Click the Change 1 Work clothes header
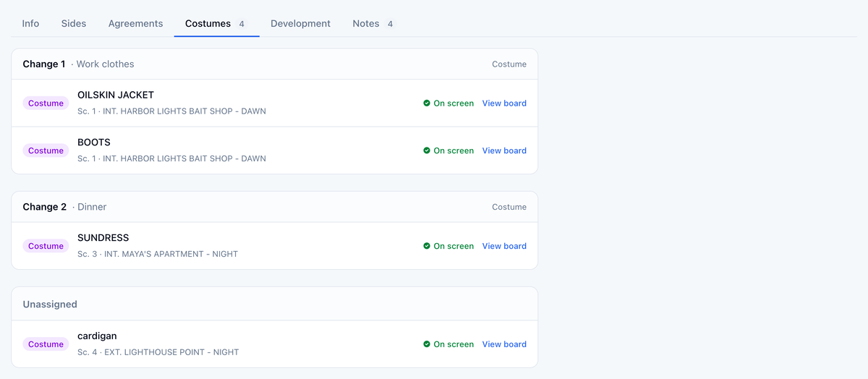This screenshot has width=868, height=379. click(275, 64)
